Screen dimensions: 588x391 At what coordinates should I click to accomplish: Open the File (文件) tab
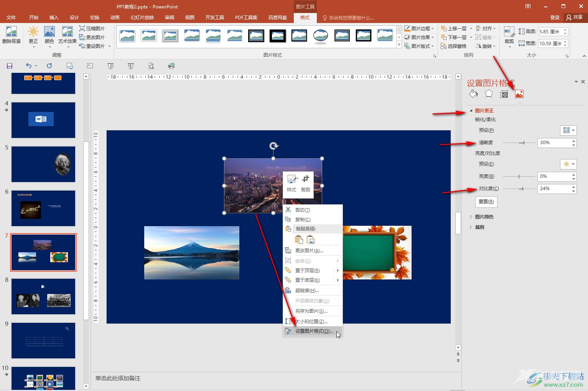[11, 17]
